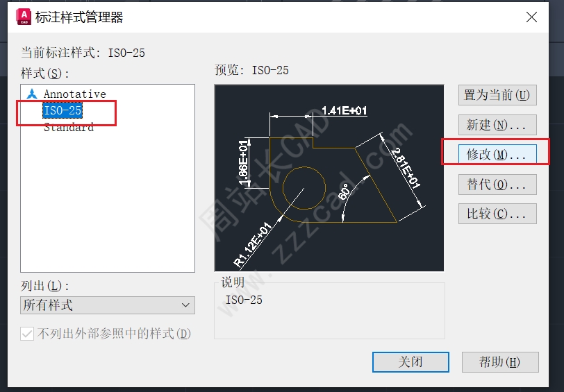Select the ISO-25 dimension style
The image size is (564, 392).
(x=63, y=110)
